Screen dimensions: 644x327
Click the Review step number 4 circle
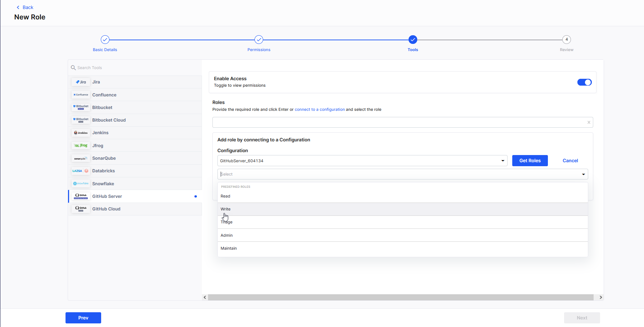pos(567,40)
